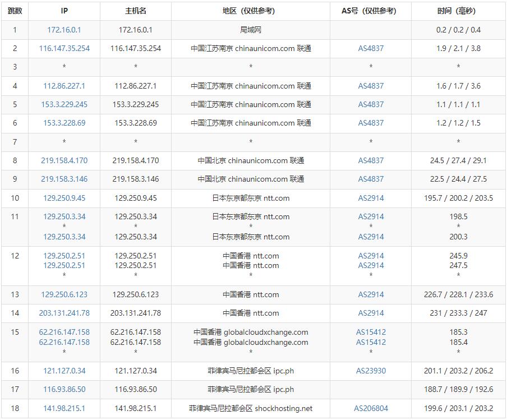
Task: Select the 菲律宾马尼拉都会区 shockhosting.net region cell
Action: point(251,408)
